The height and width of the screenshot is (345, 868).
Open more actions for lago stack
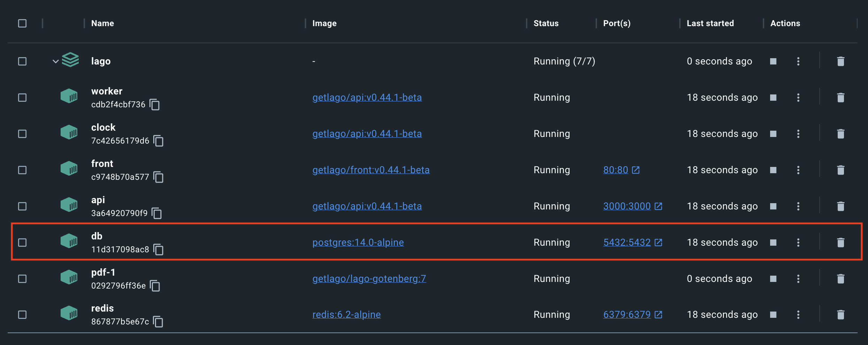(x=798, y=61)
